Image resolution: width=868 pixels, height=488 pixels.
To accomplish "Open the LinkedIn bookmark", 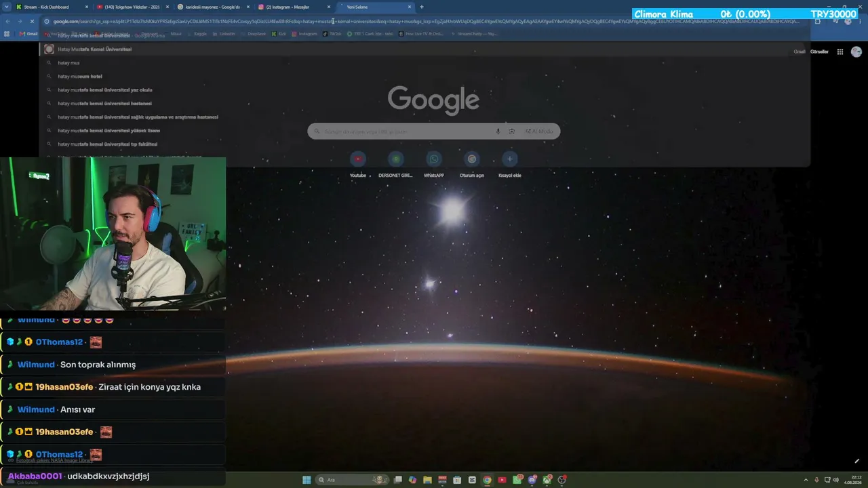I will [224, 33].
